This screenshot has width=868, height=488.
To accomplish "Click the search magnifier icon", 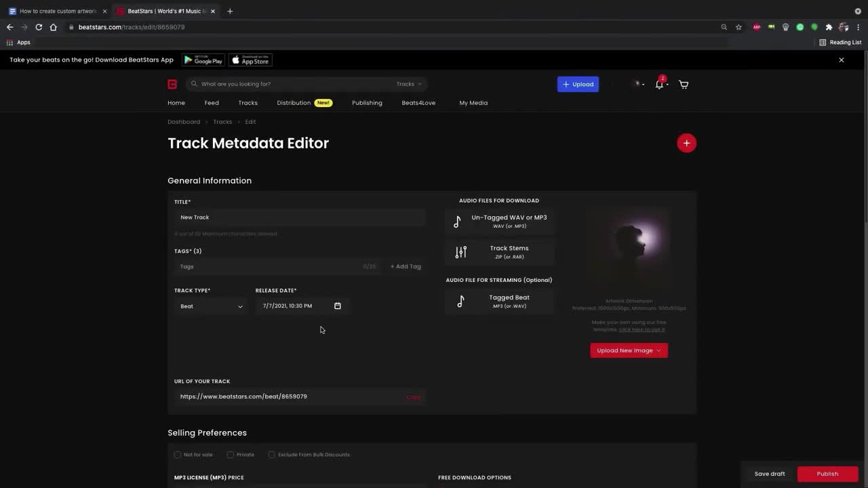I will click(x=195, y=84).
